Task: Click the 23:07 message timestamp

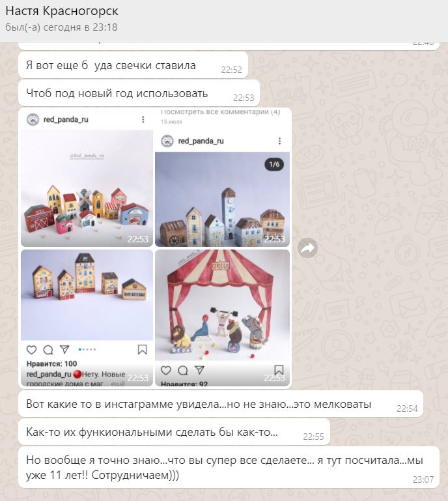Action: (x=423, y=480)
